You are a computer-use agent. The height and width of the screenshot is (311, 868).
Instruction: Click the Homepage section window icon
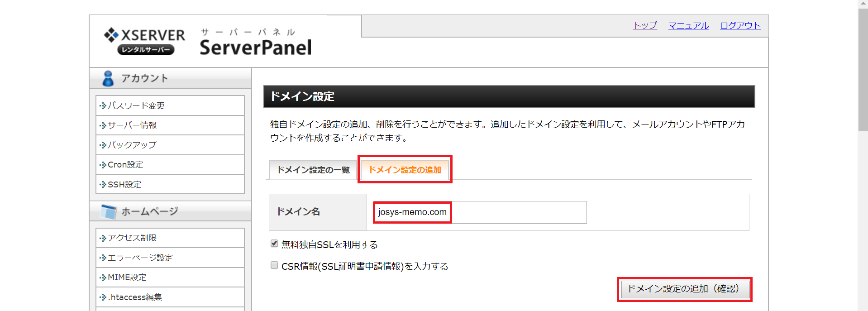pos(109,211)
